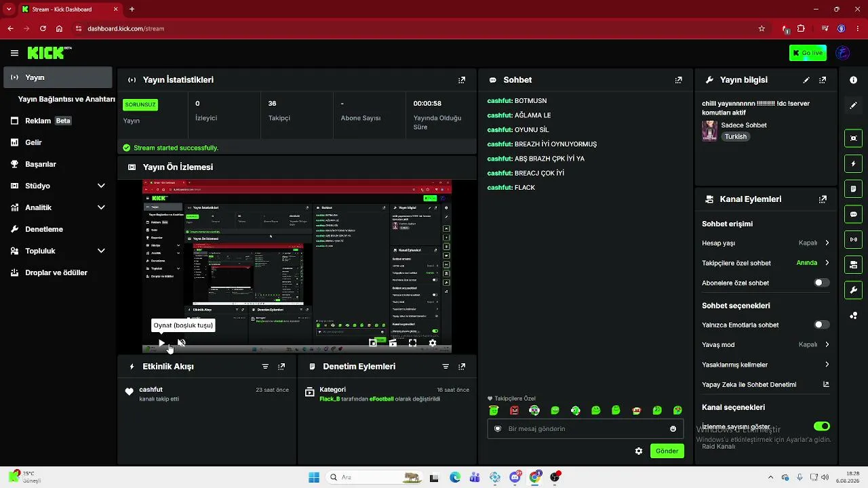Open the Reklam Beta page
This screenshot has height=488, width=868.
pos(58,121)
